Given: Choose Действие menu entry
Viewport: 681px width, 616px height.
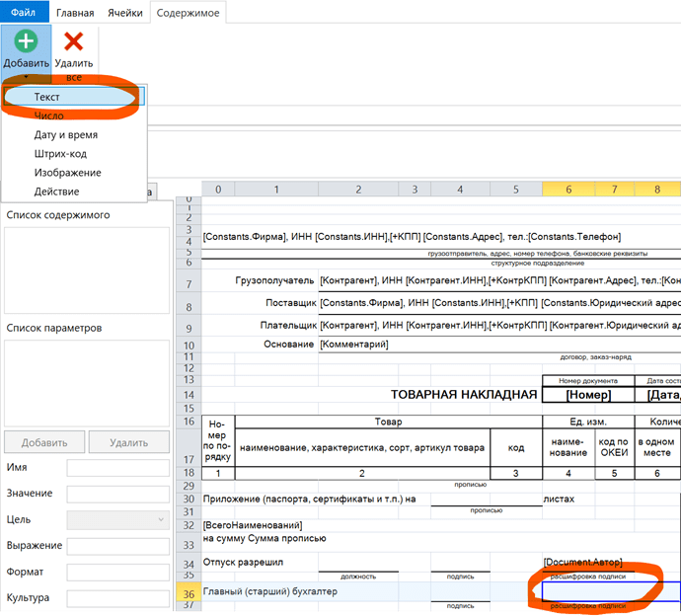Looking at the screenshot, I should click(x=73, y=192).
